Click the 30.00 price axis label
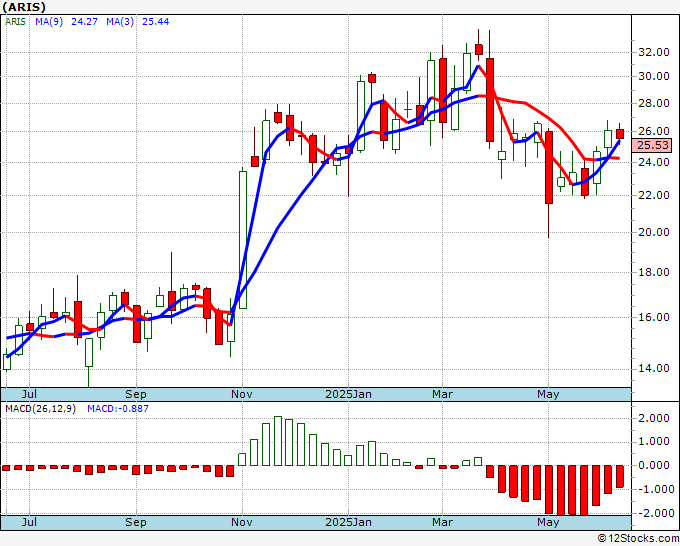This screenshot has width=680, height=546. pos(654,76)
